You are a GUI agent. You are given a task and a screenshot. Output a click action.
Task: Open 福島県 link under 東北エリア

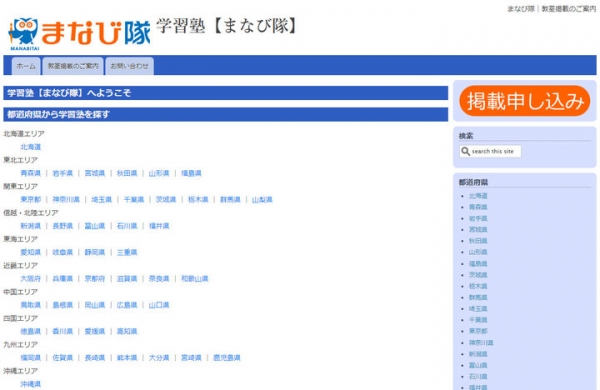(191, 173)
